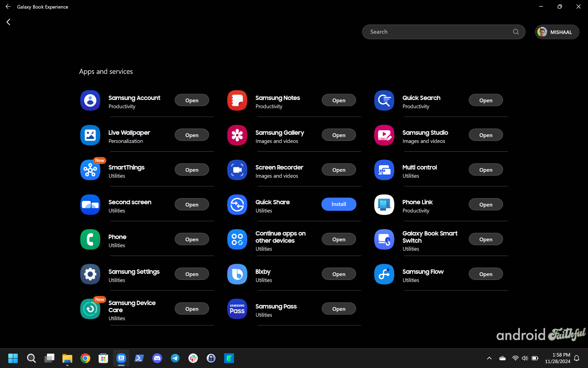Open Live Wallpaper
The height and width of the screenshot is (368, 588).
[192, 135]
